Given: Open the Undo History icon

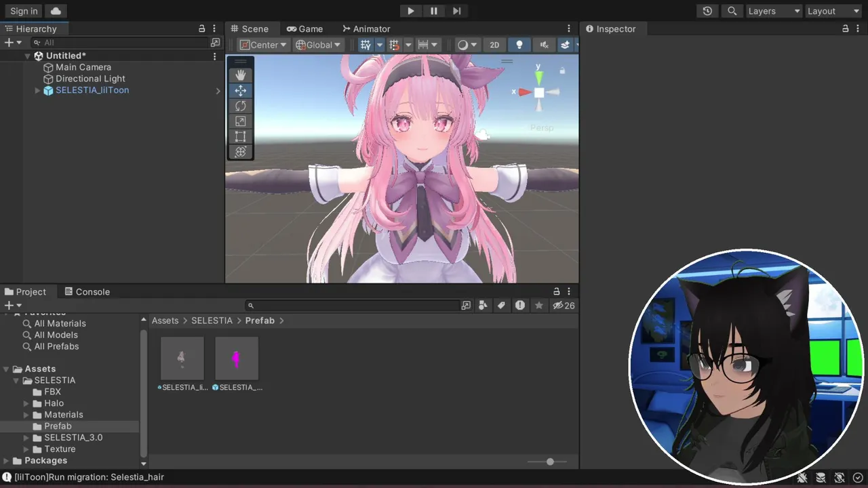Looking at the screenshot, I should point(707,11).
